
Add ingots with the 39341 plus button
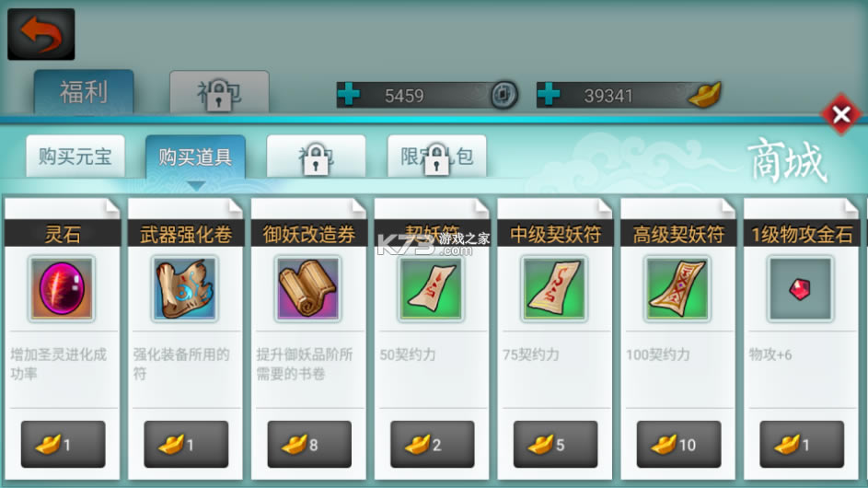coord(549,95)
